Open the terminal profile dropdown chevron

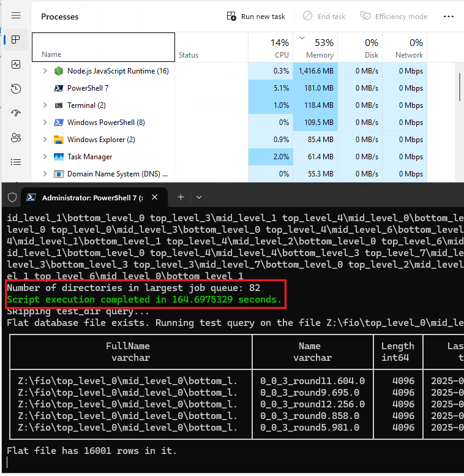tap(199, 197)
